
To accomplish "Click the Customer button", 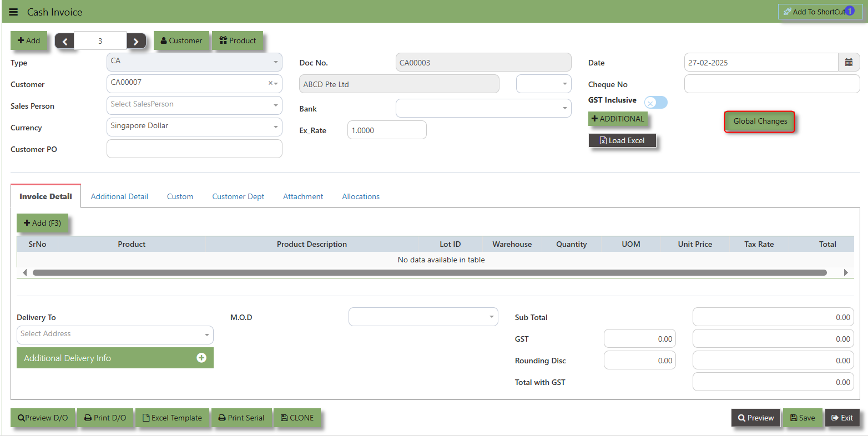I will point(181,40).
